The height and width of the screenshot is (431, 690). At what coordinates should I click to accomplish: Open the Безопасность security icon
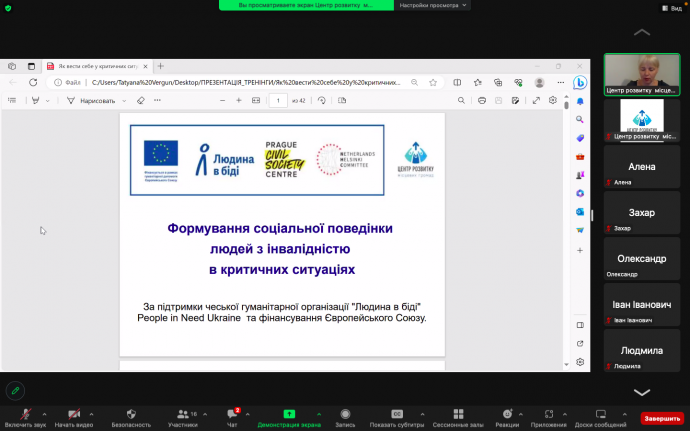coord(131,414)
